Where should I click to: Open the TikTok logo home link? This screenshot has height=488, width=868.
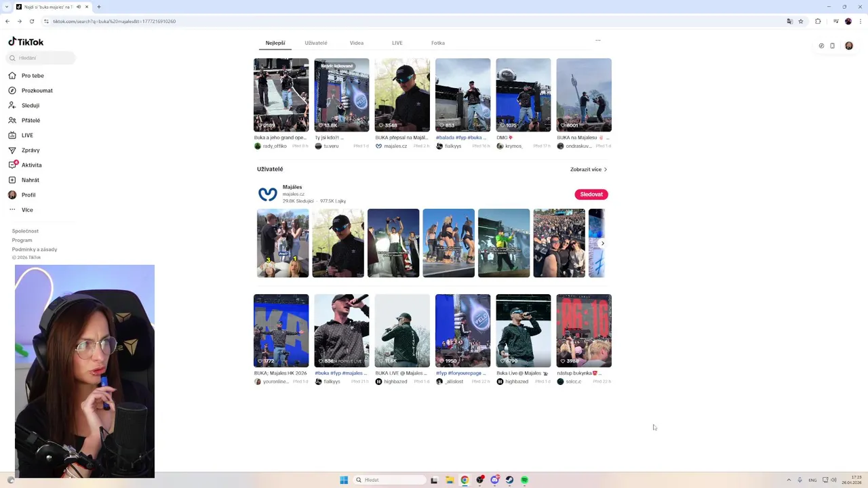pos(26,41)
